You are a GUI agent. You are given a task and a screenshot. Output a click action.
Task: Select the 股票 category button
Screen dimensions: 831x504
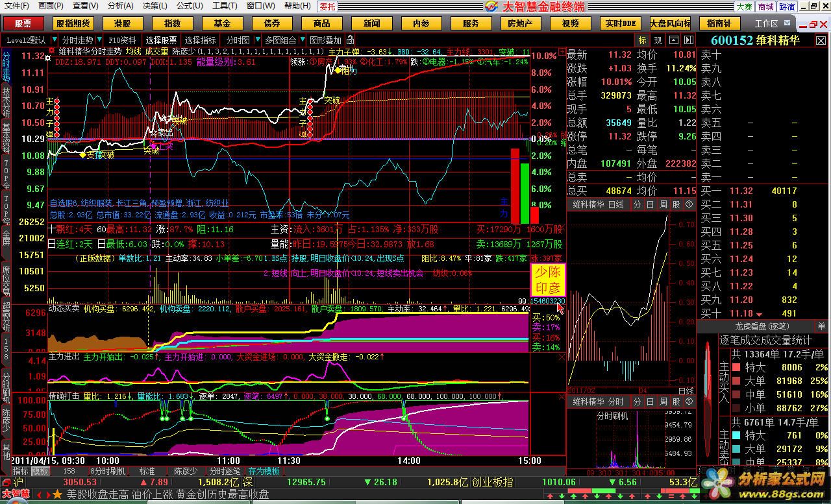coord(23,23)
